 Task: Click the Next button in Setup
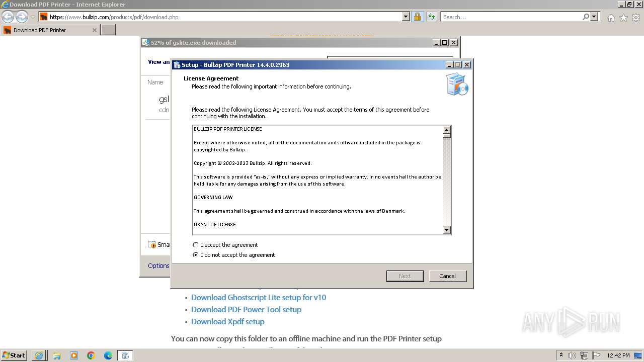click(405, 276)
